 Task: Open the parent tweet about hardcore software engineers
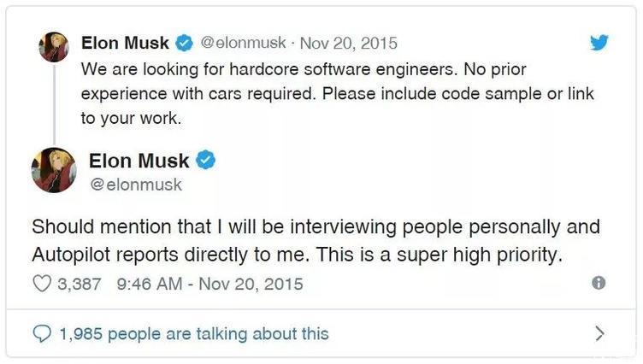pyautogui.click(x=337, y=93)
